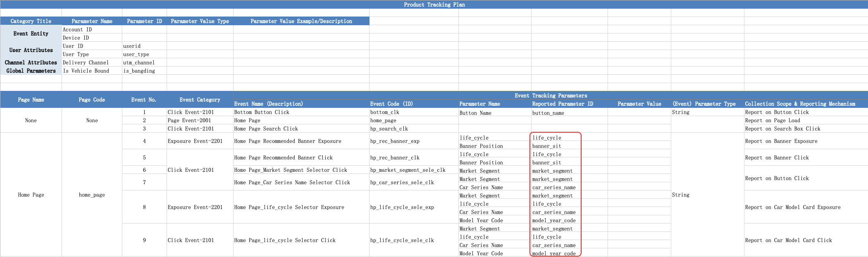
Task: Select the 'Home Page Search Click' cell
Action: tap(301, 128)
